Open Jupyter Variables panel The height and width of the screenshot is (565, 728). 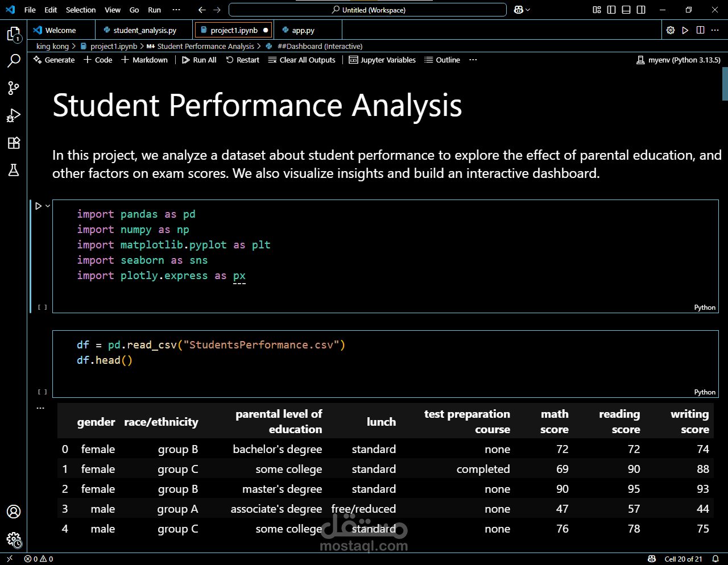(x=382, y=60)
